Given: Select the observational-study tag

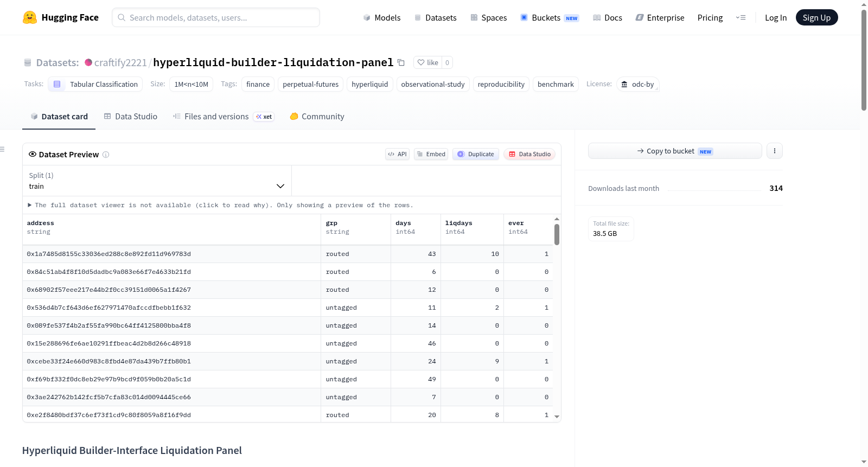Looking at the screenshot, I should (x=433, y=84).
